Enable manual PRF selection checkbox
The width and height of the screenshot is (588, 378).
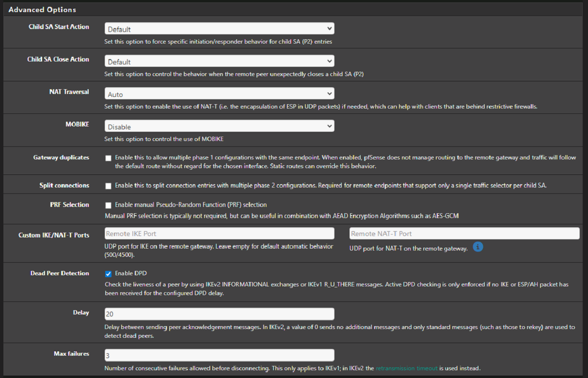(109, 205)
